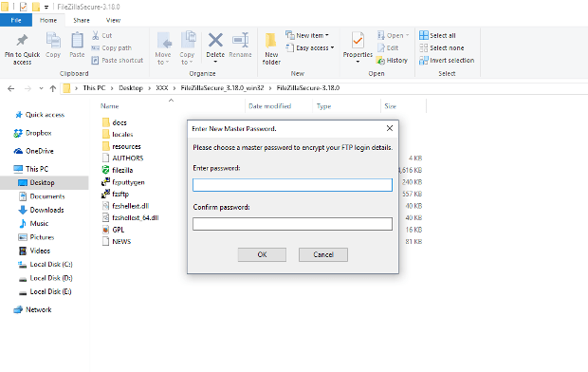The width and height of the screenshot is (588, 372).
Task: Show file History
Action: pos(393,60)
